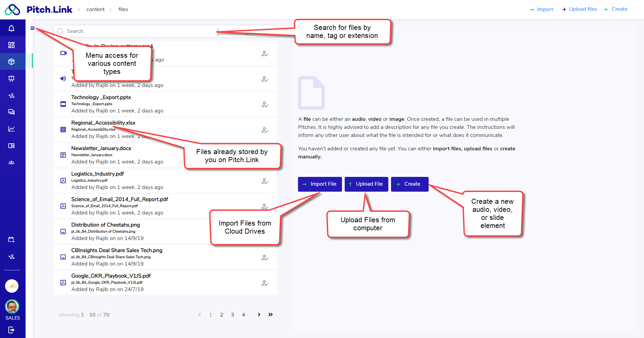Click the Upload files link in header
This screenshot has width=644, height=338.
[x=580, y=9]
